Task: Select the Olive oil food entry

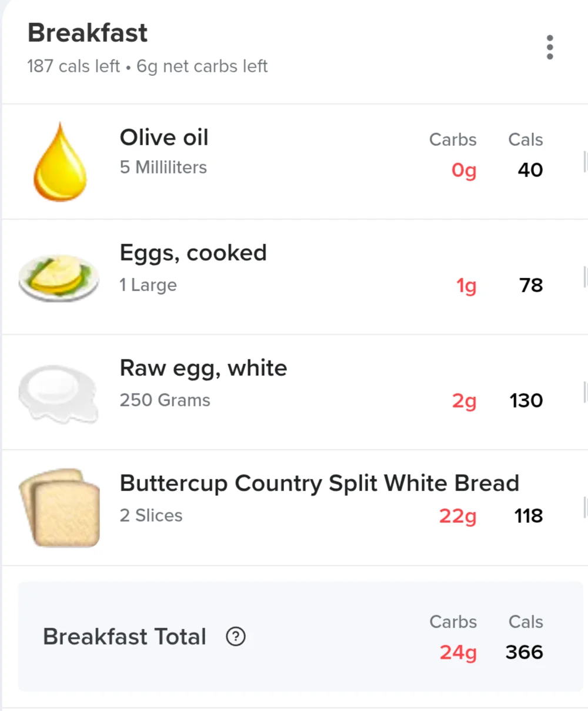Action: (x=294, y=162)
